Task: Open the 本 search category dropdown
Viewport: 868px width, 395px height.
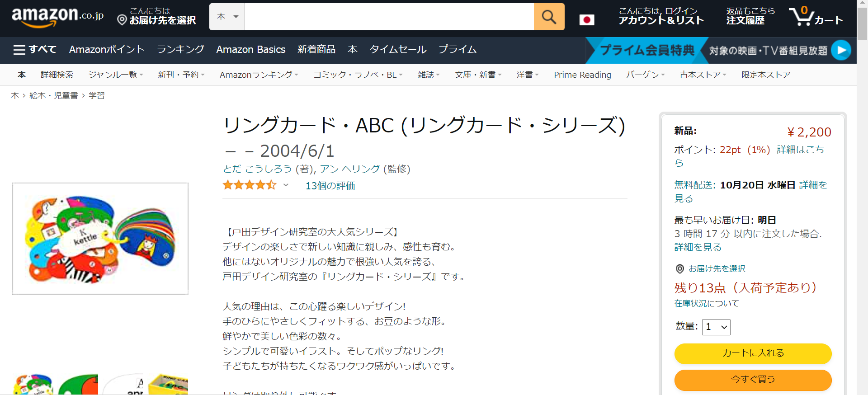Action: click(227, 17)
